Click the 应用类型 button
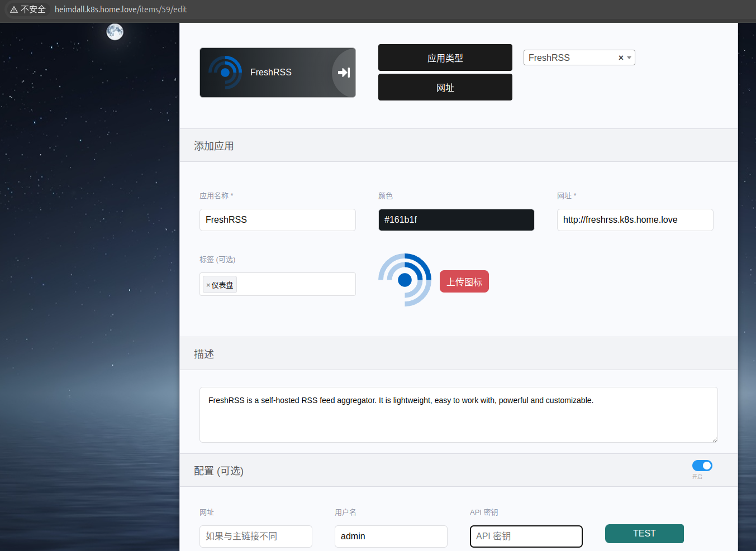Screen dimensions: 756x551 445,58
